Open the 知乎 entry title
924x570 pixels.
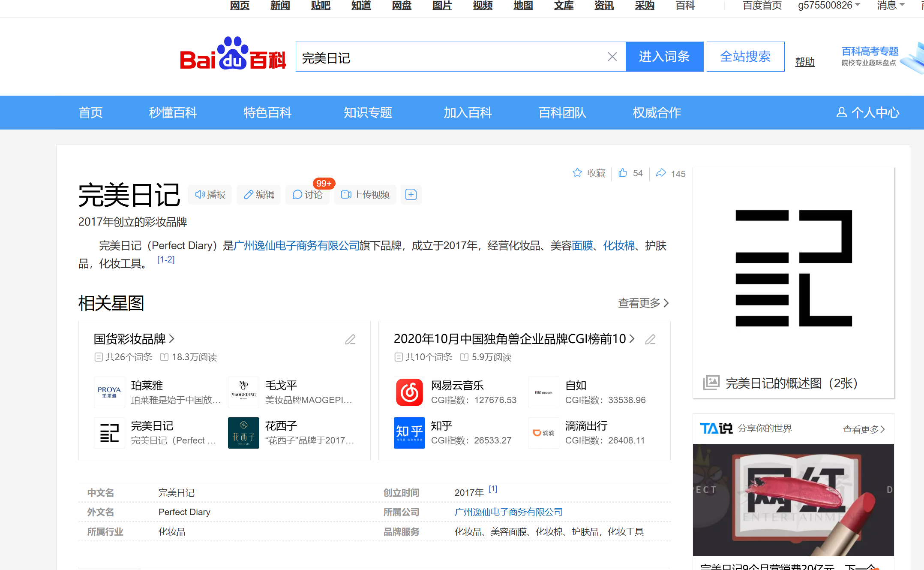[441, 426]
